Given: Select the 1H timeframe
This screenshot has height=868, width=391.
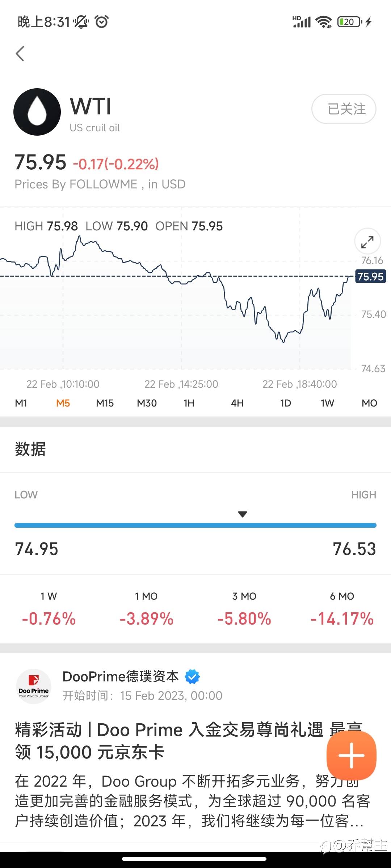Looking at the screenshot, I should pyautogui.click(x=189, y=403).
